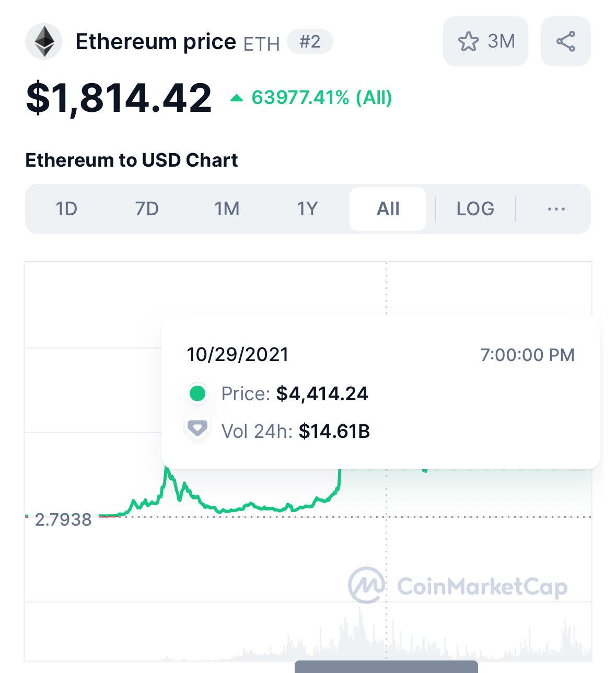Toggle LOG scale on chart
The image size is (616, 673).
click(475, 209)
